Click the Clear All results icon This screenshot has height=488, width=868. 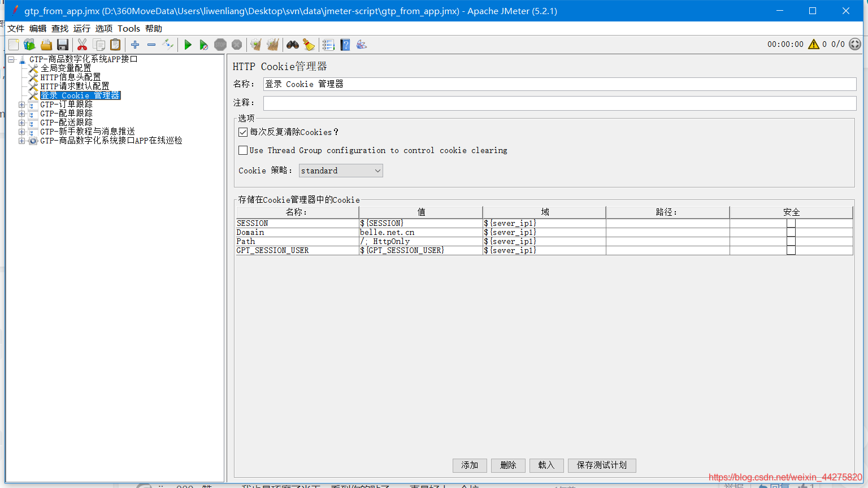point(272,45)
